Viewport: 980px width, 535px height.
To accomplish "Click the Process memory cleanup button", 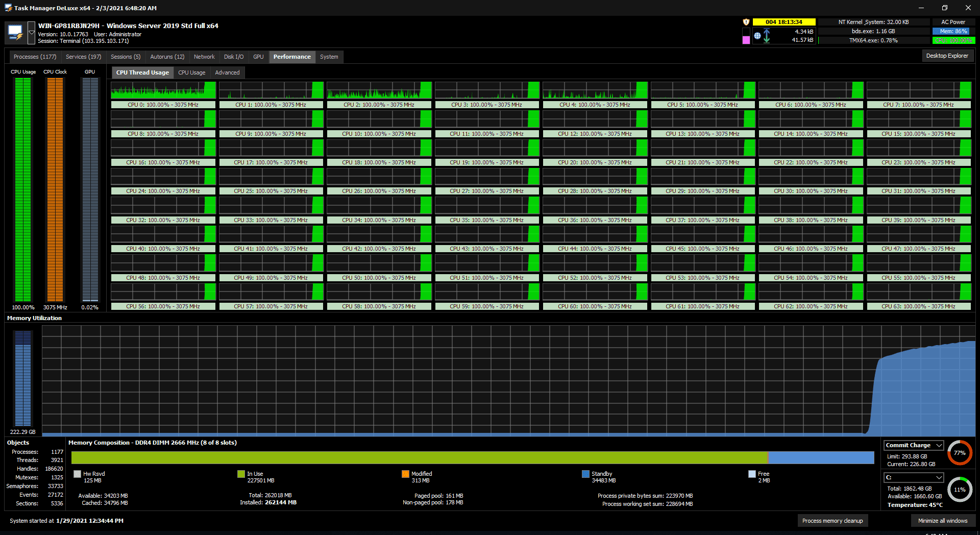I will [832, 521].
